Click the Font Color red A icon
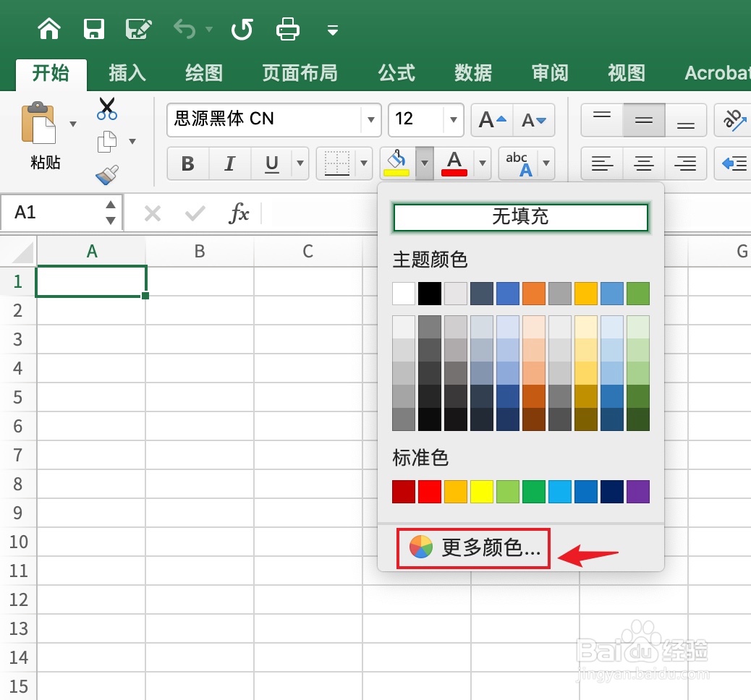This screenshot has height=700, width=751. pyautogui.click(x=454, y=163)
